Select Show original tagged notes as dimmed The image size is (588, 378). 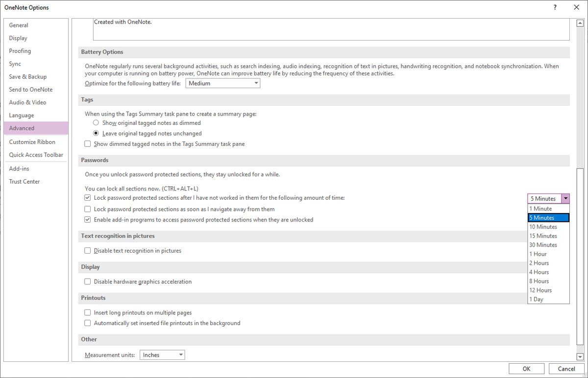96,123
